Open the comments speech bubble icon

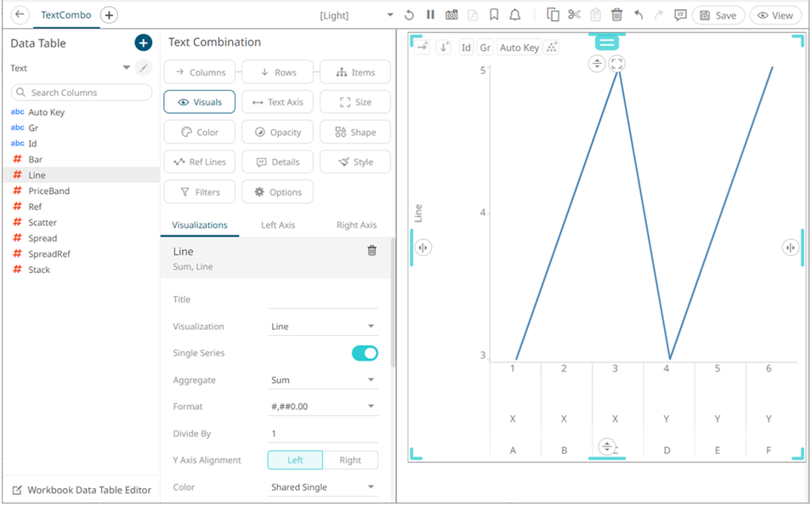tap(680, 15)
